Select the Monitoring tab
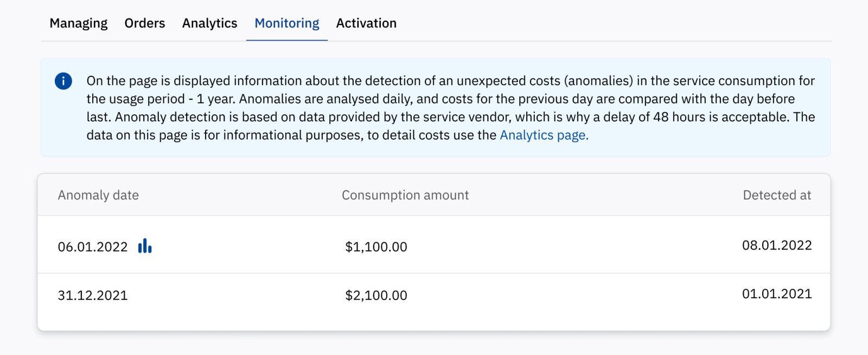Image resolution: width=868 pixels, height=355 pixels. (x=287, y=23)
